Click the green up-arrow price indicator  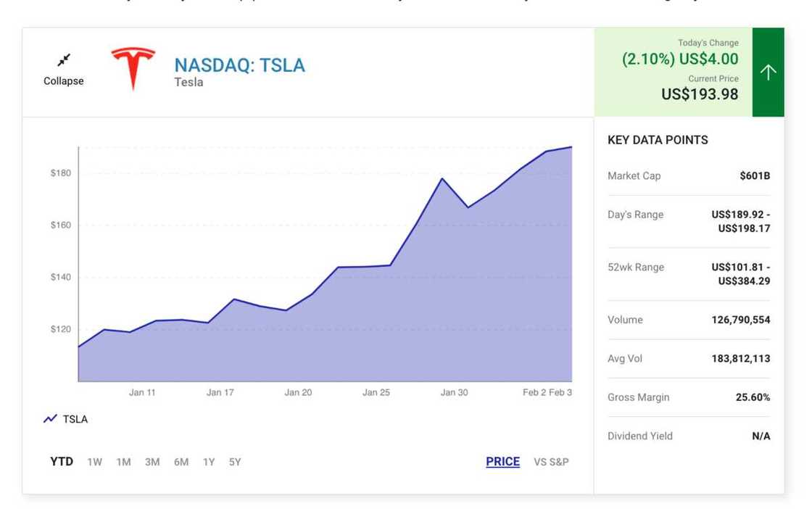pyautogui.click(x=768, y=72)
